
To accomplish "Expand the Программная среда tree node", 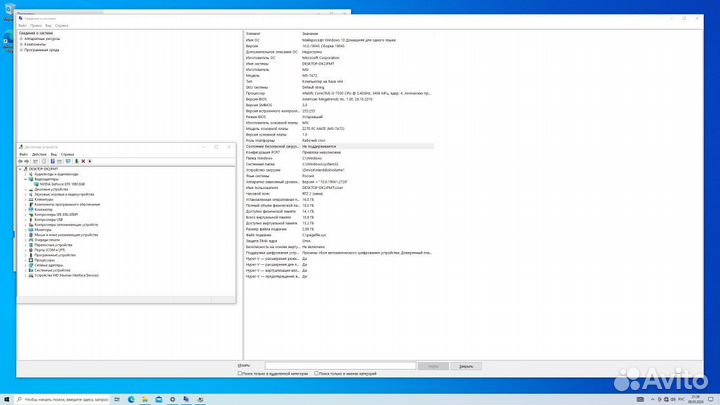I will [x=21, y=49].
